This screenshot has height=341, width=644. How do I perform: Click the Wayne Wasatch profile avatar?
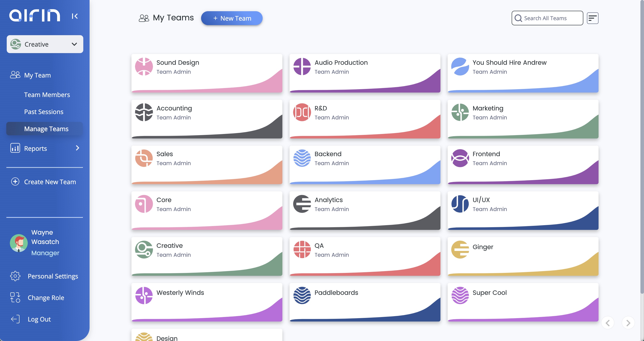(19, 243)
